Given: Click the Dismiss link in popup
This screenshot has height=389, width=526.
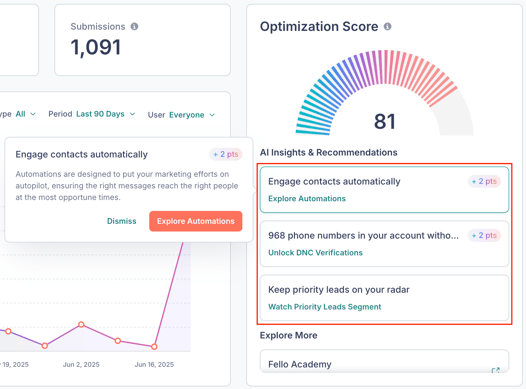Looking at the screenshot, I should click(x=121, y=221).
